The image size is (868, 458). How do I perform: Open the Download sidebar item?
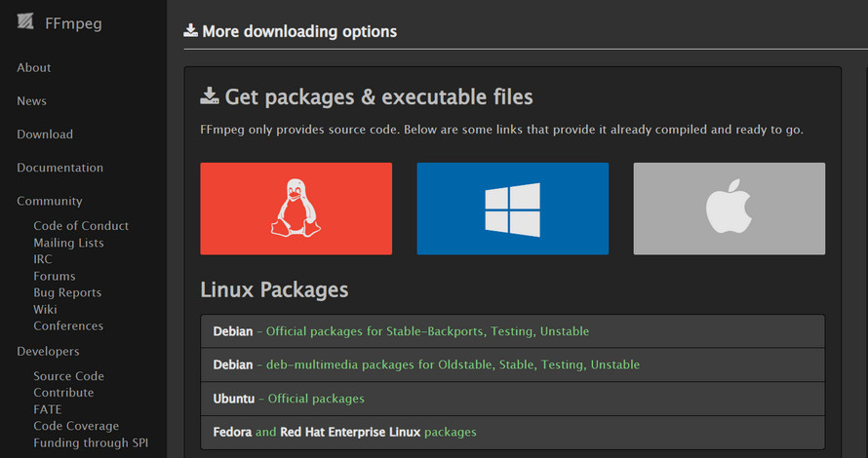coord(45,134)
